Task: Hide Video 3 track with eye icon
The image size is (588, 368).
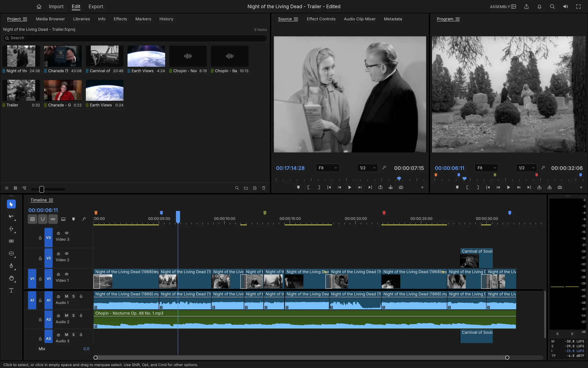Action: (x=67, y=233)
